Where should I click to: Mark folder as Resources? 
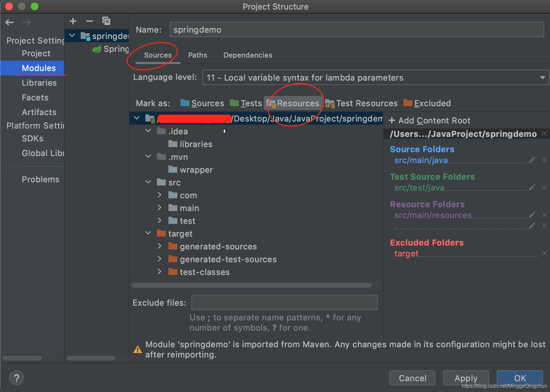[x=293, y=103]
